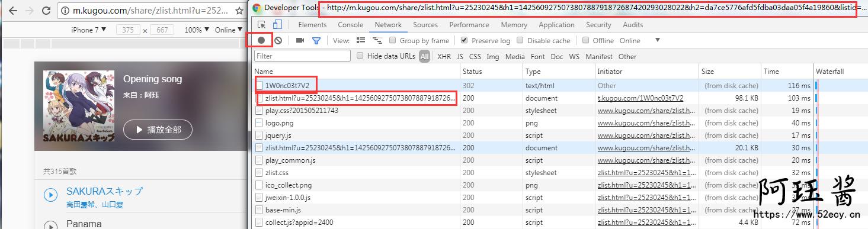Toggle the network filter funnel icon
The width and height of the screenshot is (868, 229).
(x=316, y=41)
